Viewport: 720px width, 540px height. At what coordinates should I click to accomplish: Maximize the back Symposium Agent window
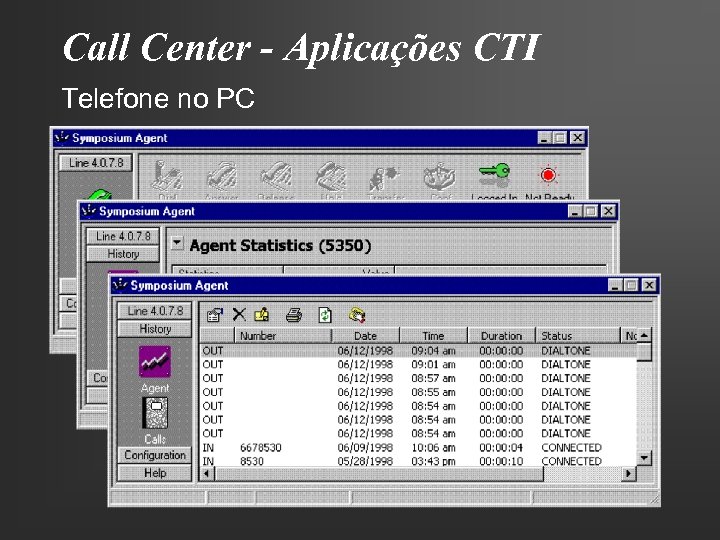(560, 138)
